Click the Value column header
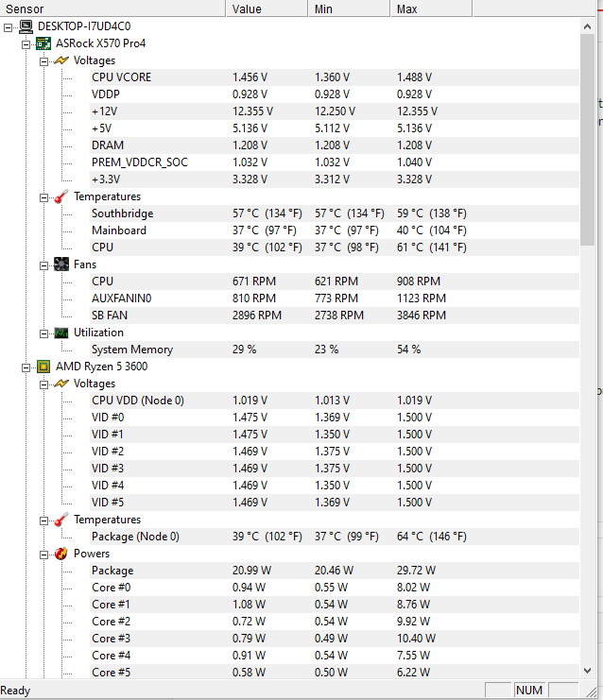Image resolution: width=603 pixels, height=700 pixels. pyautogui.click(x=267, y=9)
